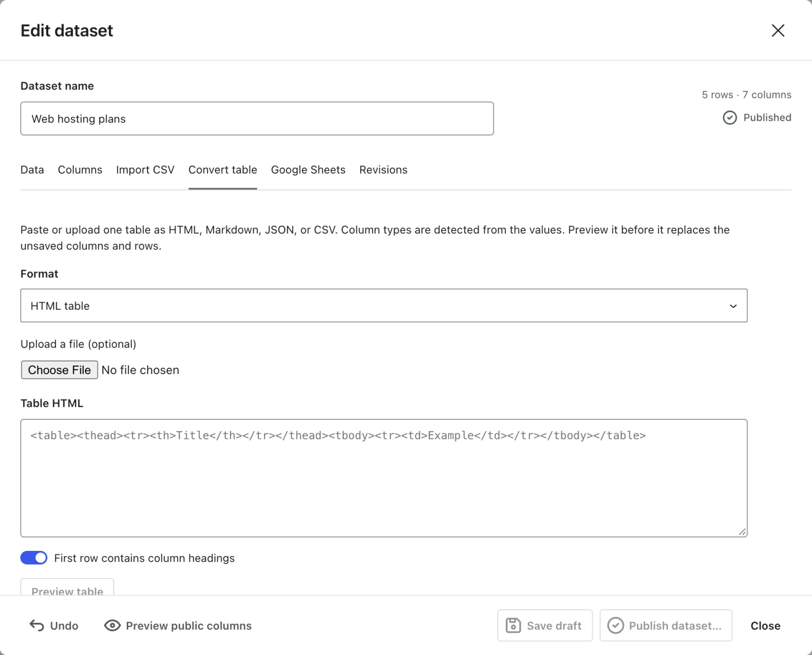Click the 'Dataset name' label
812x655 pixels.
(57, 86)
